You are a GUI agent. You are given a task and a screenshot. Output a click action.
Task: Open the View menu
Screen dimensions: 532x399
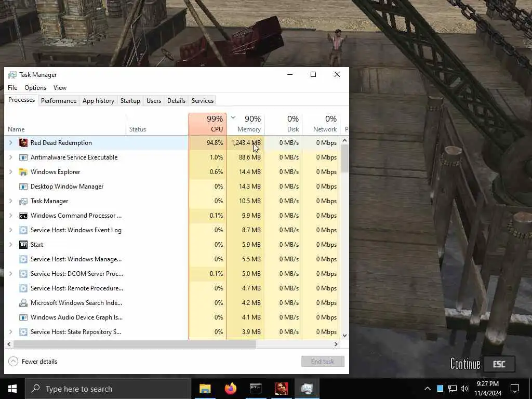coord(60,88)
